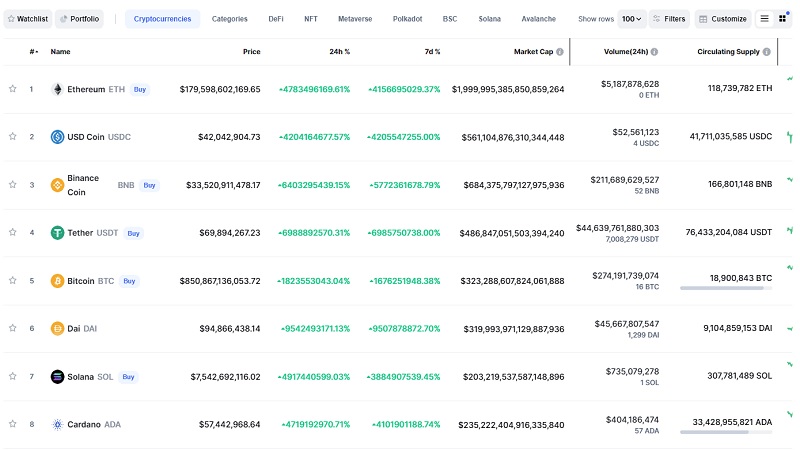Viewport: 800px width, 450px height.
Task: Click the Cardano logo
Action: pyautogui.click(x=57, y=424)
